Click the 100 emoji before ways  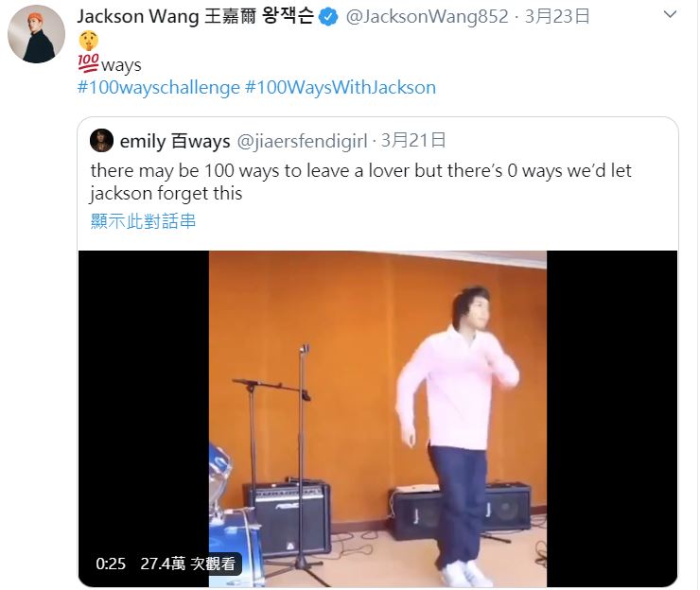tap(88, 63)
